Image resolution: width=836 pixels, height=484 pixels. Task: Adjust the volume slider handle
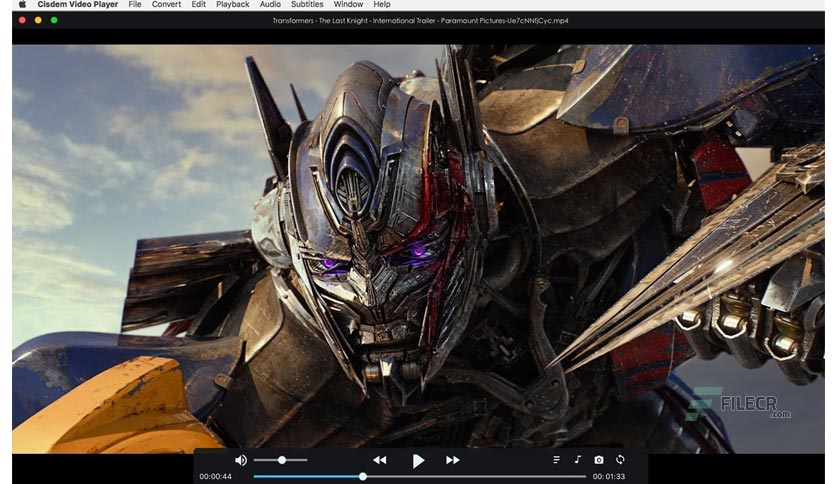coord(282,460)
